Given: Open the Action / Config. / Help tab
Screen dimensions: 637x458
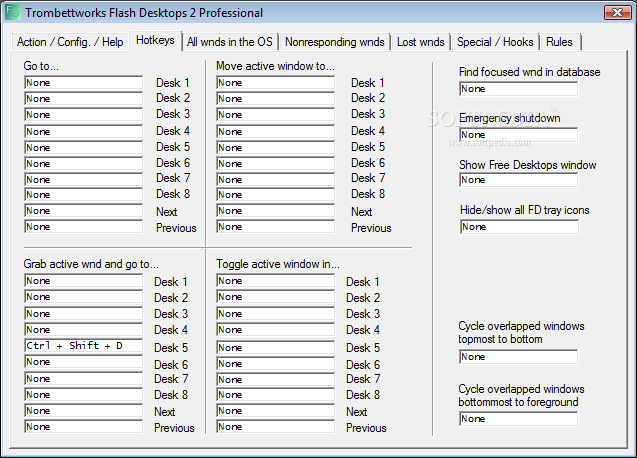Looking at the screenshot, I should (69, 42).
